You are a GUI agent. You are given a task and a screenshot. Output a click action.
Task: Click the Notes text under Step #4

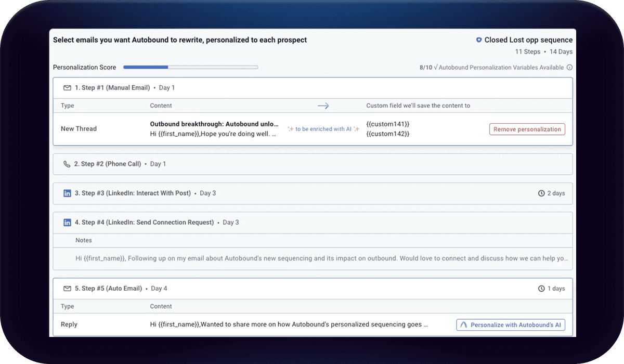point(84,240)
